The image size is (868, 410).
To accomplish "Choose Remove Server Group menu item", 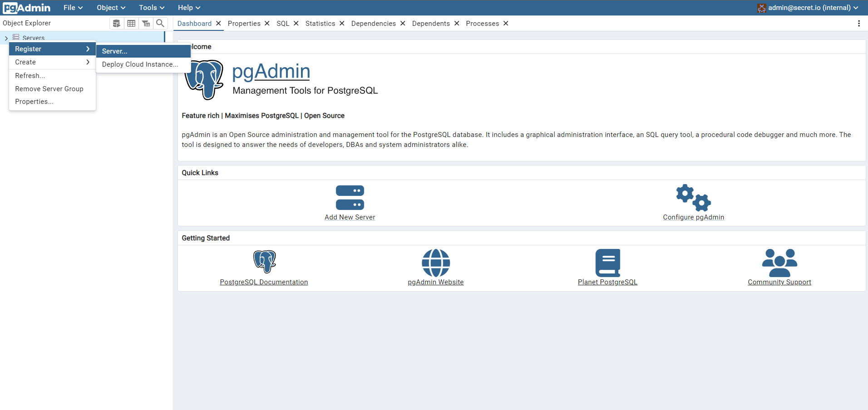I will point(52,89).
